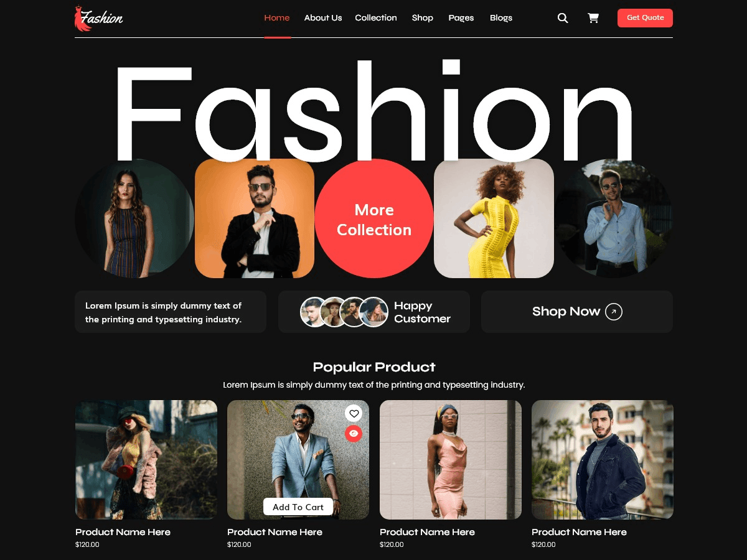Image resolution: width=747 pixels, height=560 pixels.
Task: Open the shopping cart icon
Action: [593, 18]
